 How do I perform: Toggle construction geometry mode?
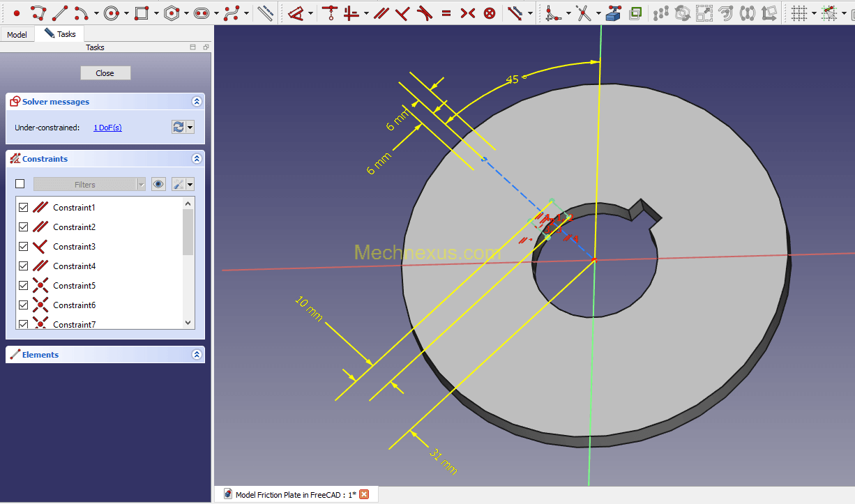click(x=265, y=13)
